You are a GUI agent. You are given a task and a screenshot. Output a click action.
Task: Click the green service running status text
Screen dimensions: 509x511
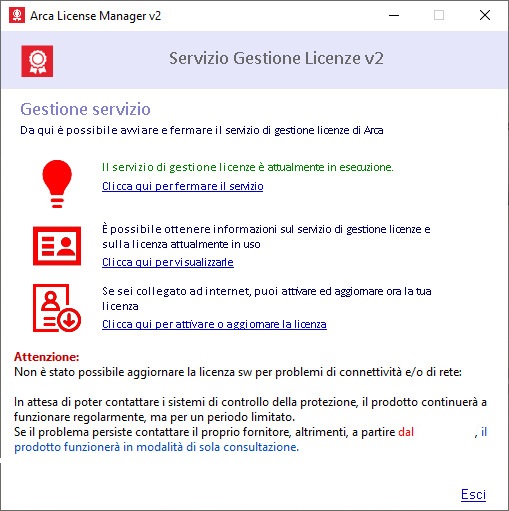click(x=248, y=167)
